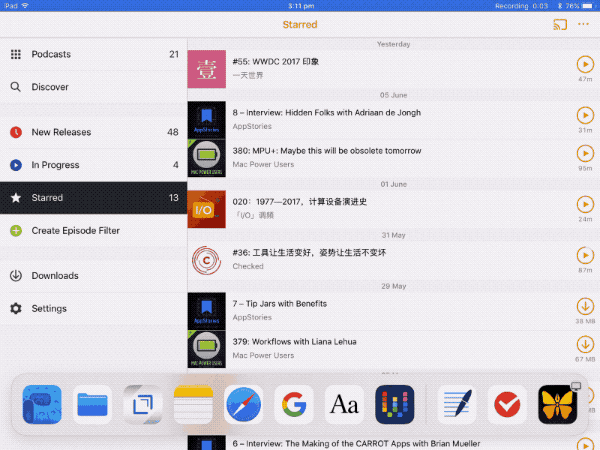The height and width of the screenshot is (450, 600).
Task: Launch Safari from dock
Action: pos(244,404)
